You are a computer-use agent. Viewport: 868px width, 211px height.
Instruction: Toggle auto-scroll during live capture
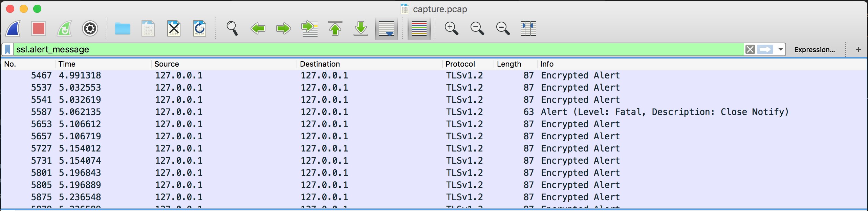[386, 29]
